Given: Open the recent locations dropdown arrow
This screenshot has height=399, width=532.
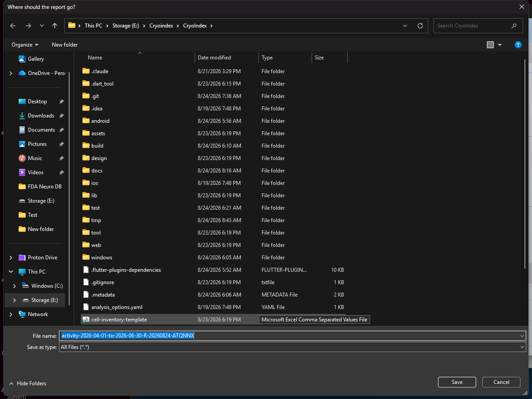Looking at the screenshot, I should [x=42, y=26].
